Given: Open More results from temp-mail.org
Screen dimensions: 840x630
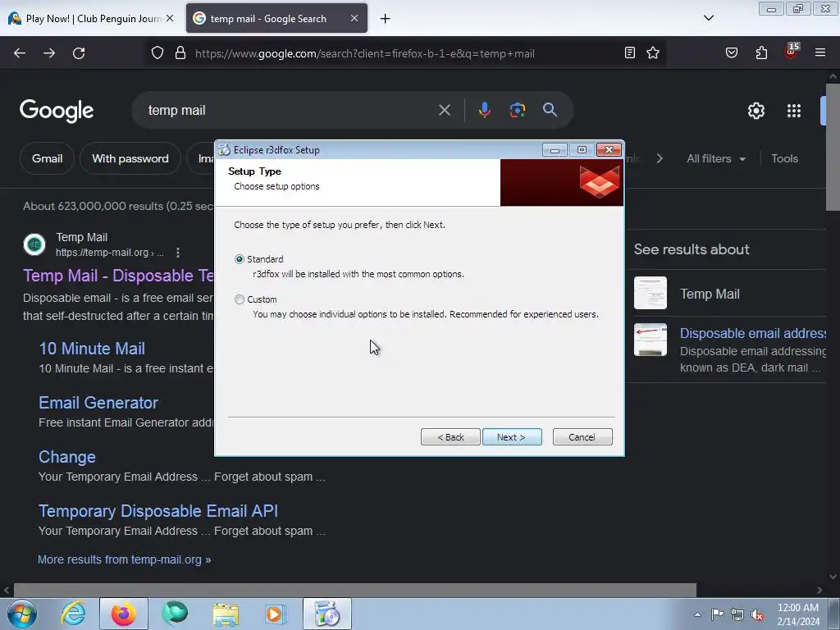Looking at the screenshot, I should click(x=125, y=559).
